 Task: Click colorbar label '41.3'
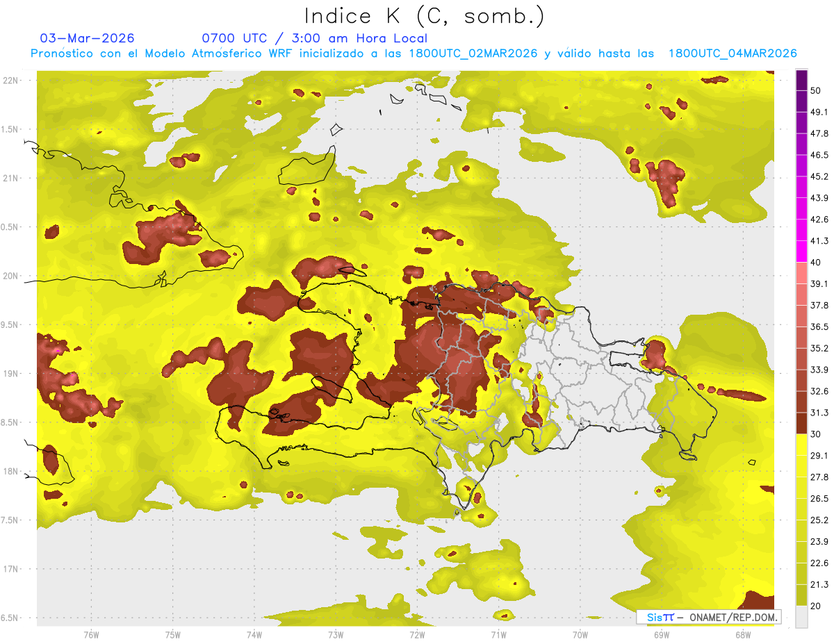pos(819,241)
